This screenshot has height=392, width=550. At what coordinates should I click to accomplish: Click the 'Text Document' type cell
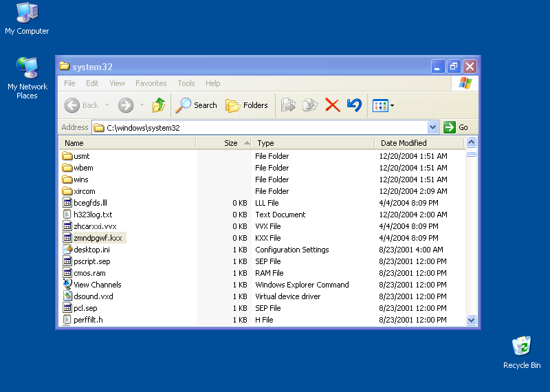click(280, 215)
